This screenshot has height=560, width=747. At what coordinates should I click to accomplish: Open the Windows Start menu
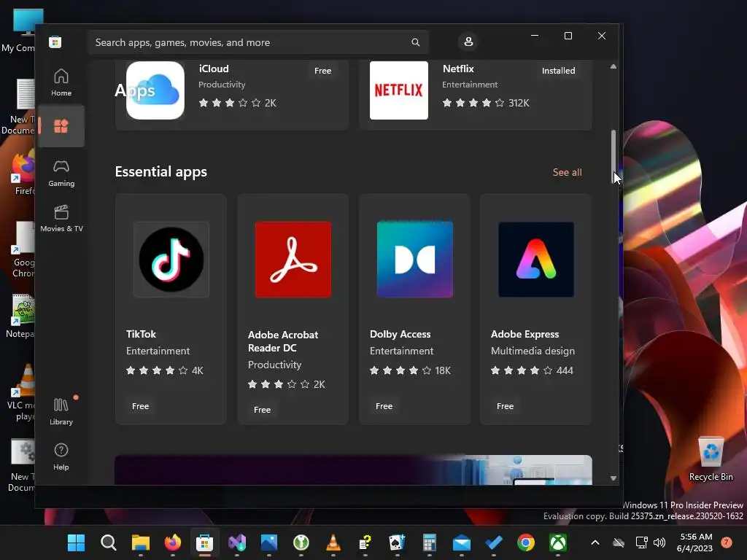(76, 542)
